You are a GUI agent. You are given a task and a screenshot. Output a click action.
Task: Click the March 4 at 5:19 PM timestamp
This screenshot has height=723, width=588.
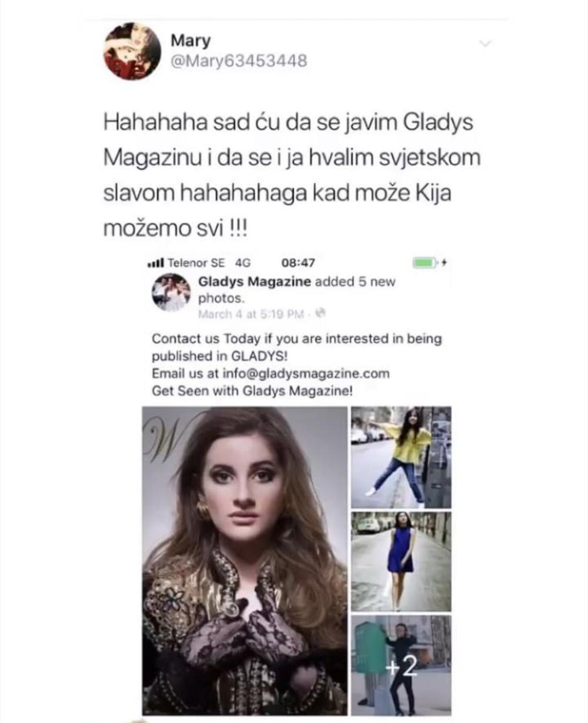[x=250, y=314]
